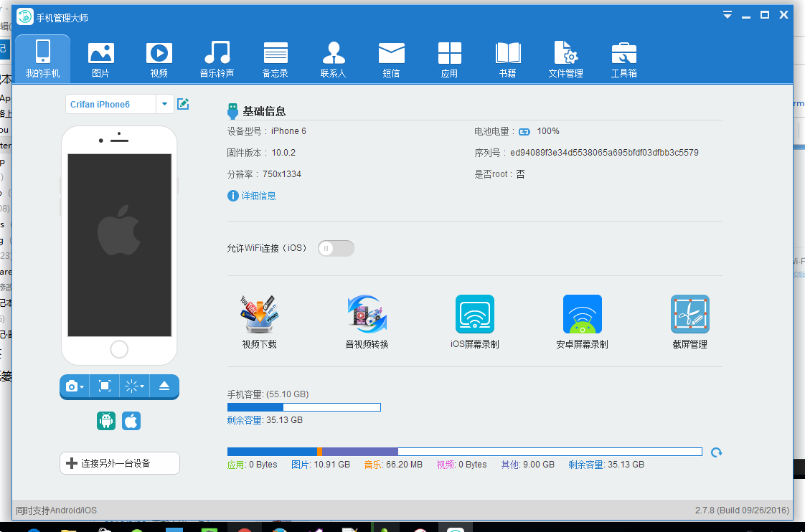
Task: Open the 应用 apps section
Action: tap(449, 59)
